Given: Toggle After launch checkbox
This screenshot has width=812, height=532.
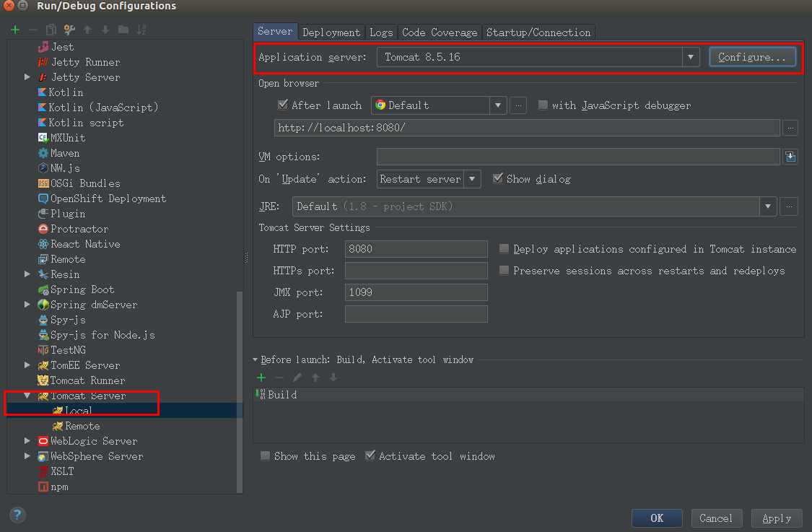Looking at the screenshot, I should coord(283,105).
